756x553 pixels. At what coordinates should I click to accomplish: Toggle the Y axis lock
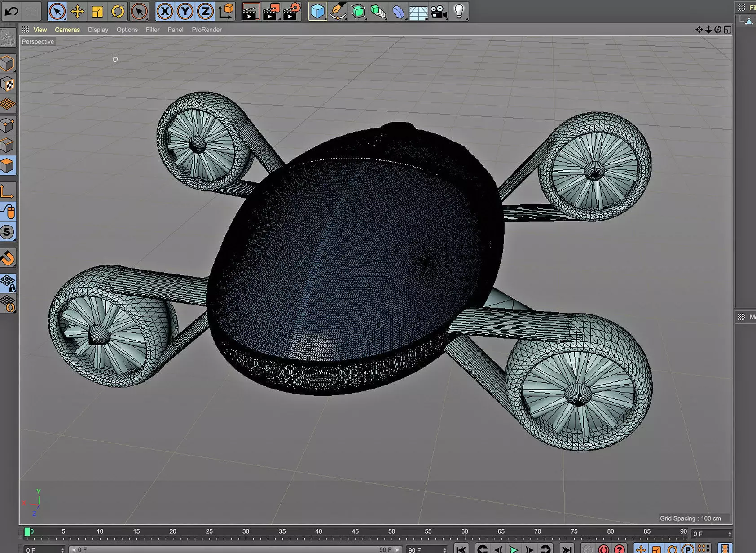[185, 11]
